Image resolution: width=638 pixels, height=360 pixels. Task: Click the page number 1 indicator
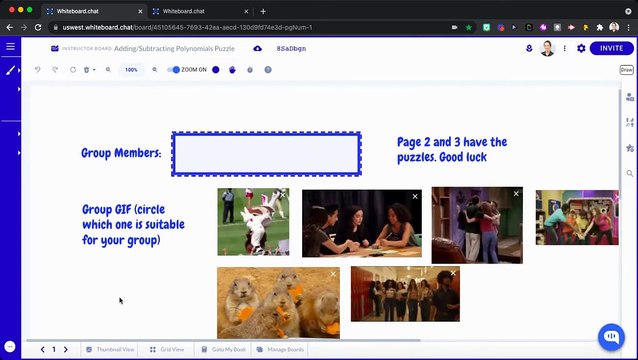54,349
